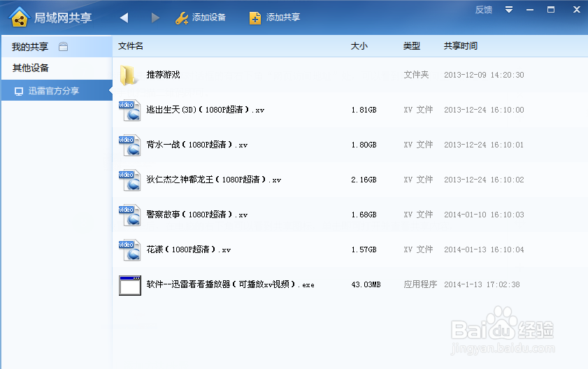Click the 添加共享 label text
588x369 pixels.
pos(283,17)
